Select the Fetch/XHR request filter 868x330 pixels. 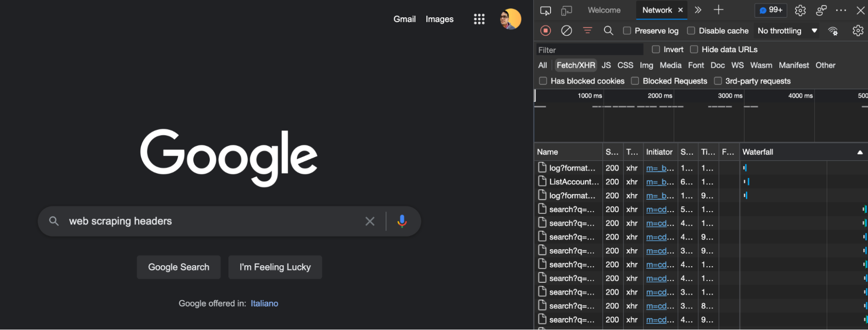pyautogui.click(x=576, y=66)
